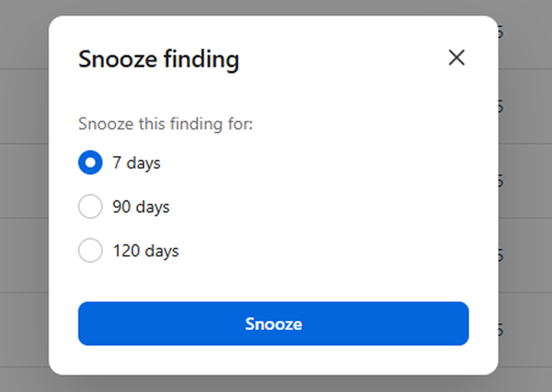Close the snooze dialog via the X
Image resolution: width=552 pixels, height=392 pixels.
click(x=456, y=57)
